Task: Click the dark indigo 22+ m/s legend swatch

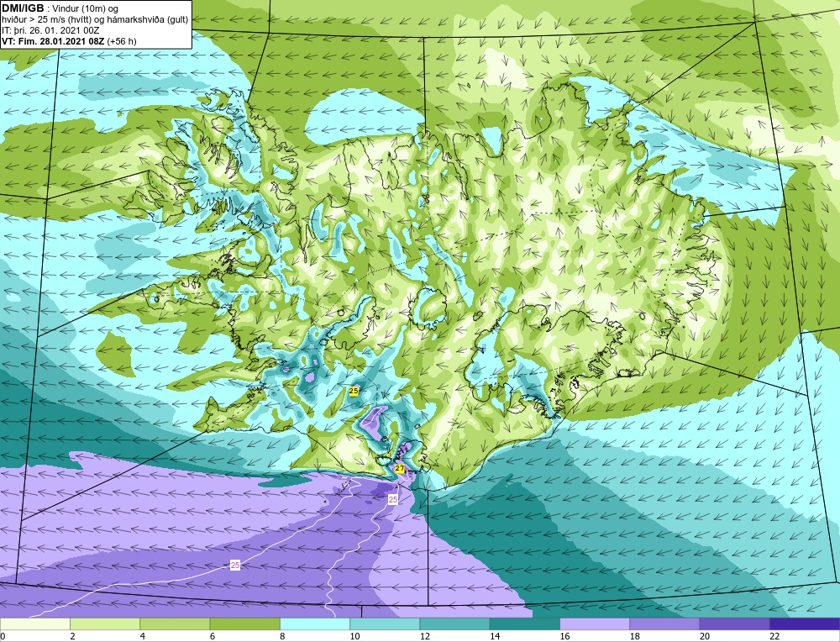Action: (x=805, y=624)
